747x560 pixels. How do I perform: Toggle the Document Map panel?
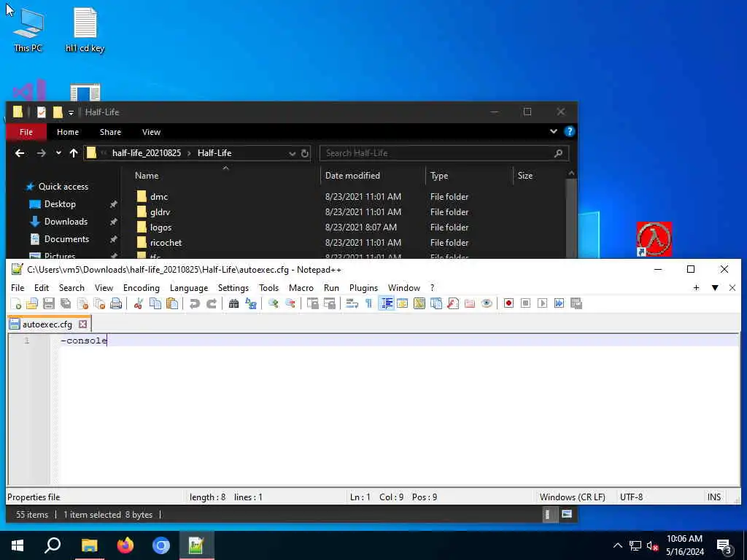click(419, 303)
